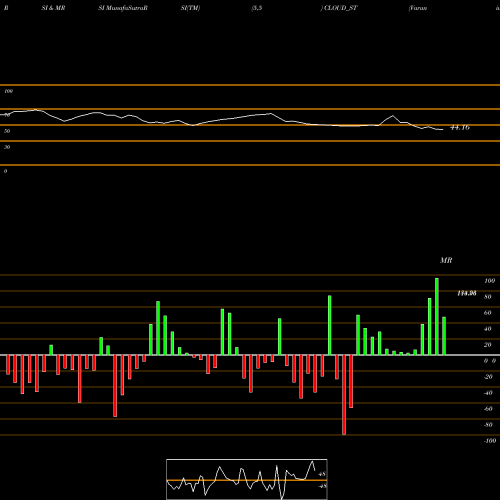Image resolution: width=500 pixels, height=500 pixels.
Task: Click the deepest red MR histogram bar
Action: (344, 395)
